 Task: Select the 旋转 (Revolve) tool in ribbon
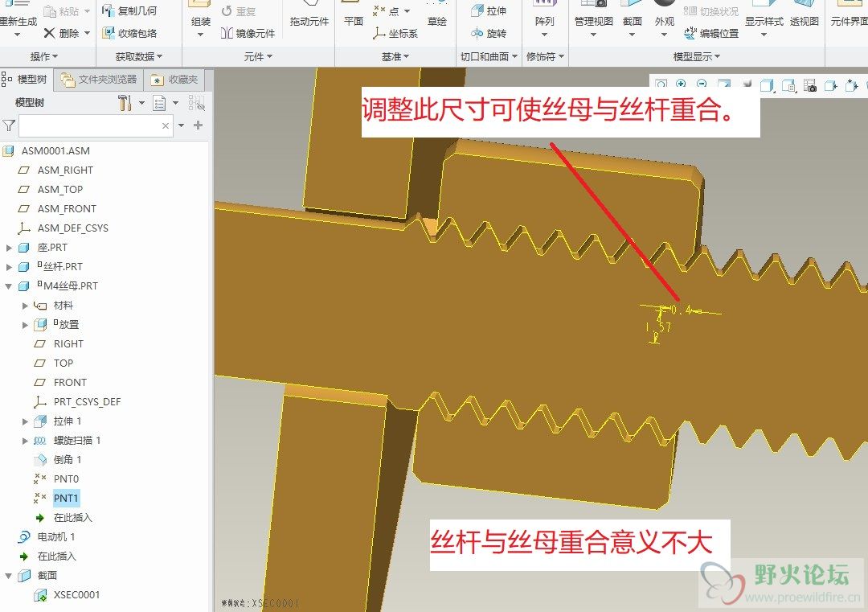pos(489,33)
